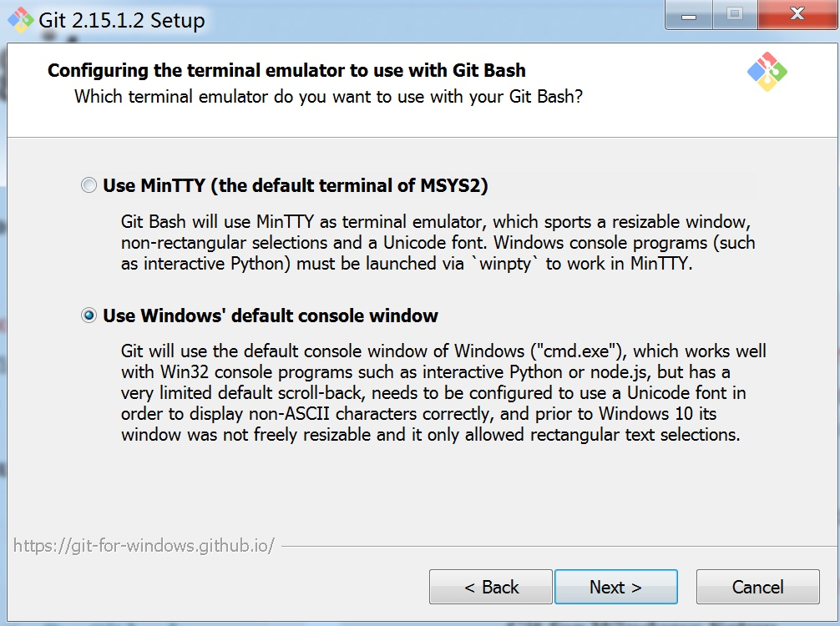Click the Windows console description paragraph

pyautogui.click(x=443, y=392)
